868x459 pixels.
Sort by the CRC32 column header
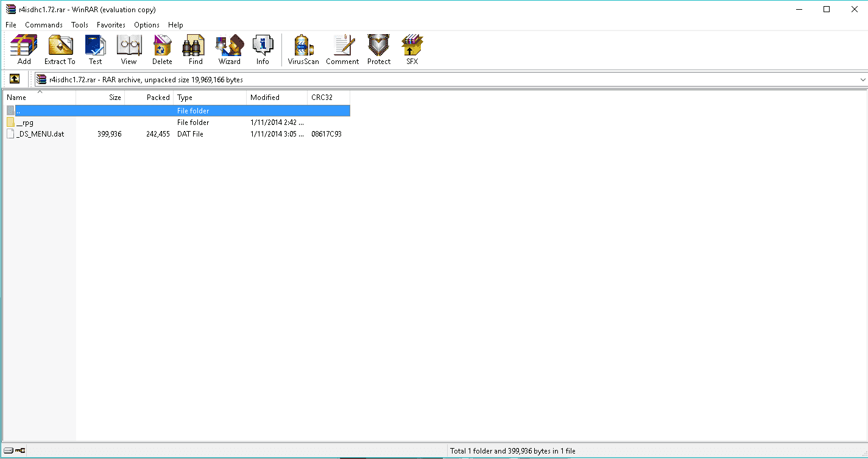click(x=329, y=98)
